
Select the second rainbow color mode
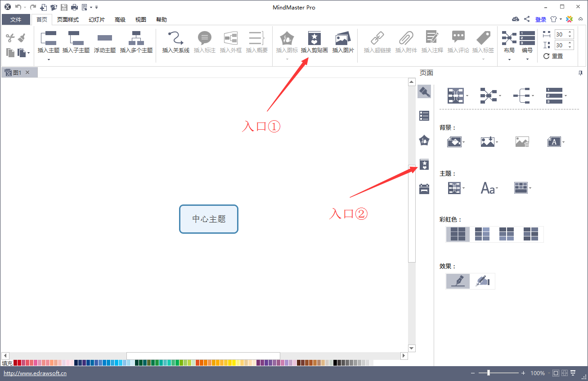tap(482, 234)
